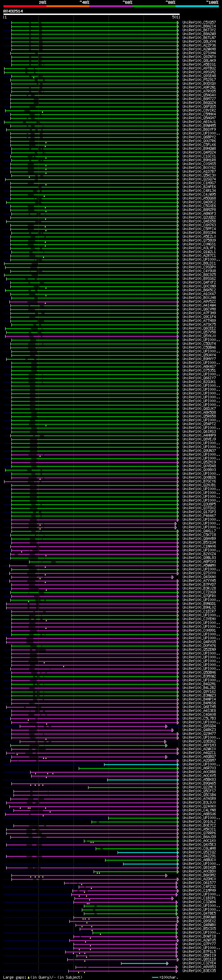Image resolution: width=222 pixels, height=980 pixels.
Task: Select label UniRef100_A8IAJ1
Action: point(199,122)
